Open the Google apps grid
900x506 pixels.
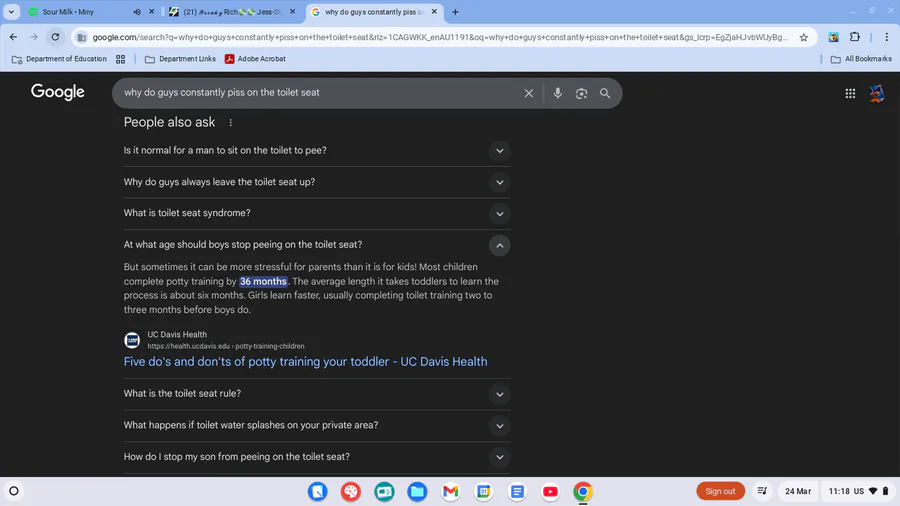click(850, 93)
